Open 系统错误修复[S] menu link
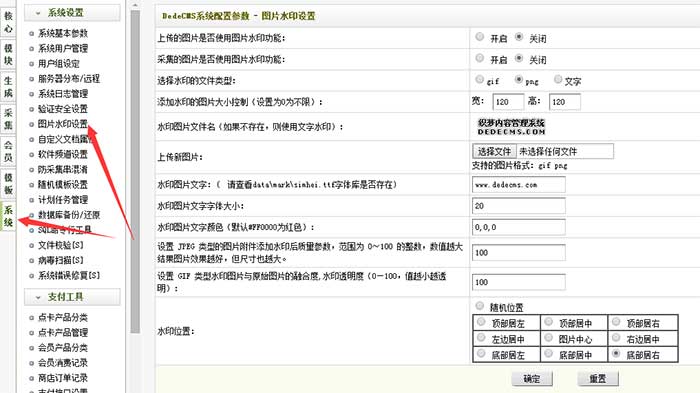 (69, 276)
